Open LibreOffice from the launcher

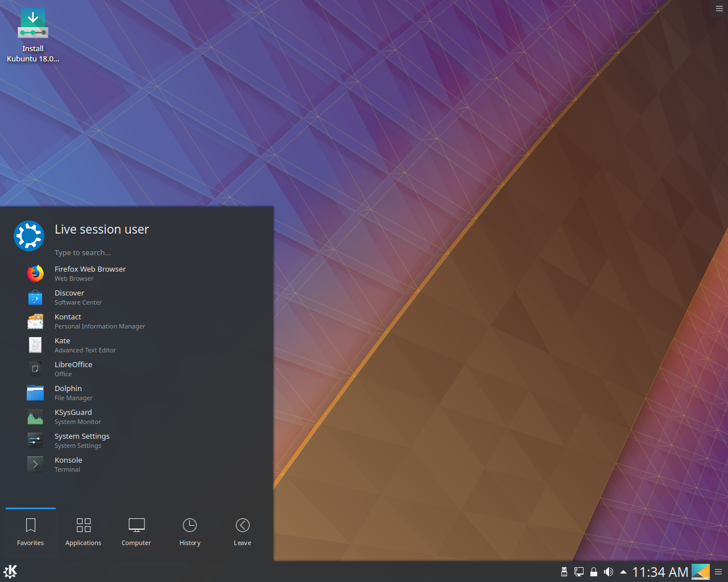(136, 369)
